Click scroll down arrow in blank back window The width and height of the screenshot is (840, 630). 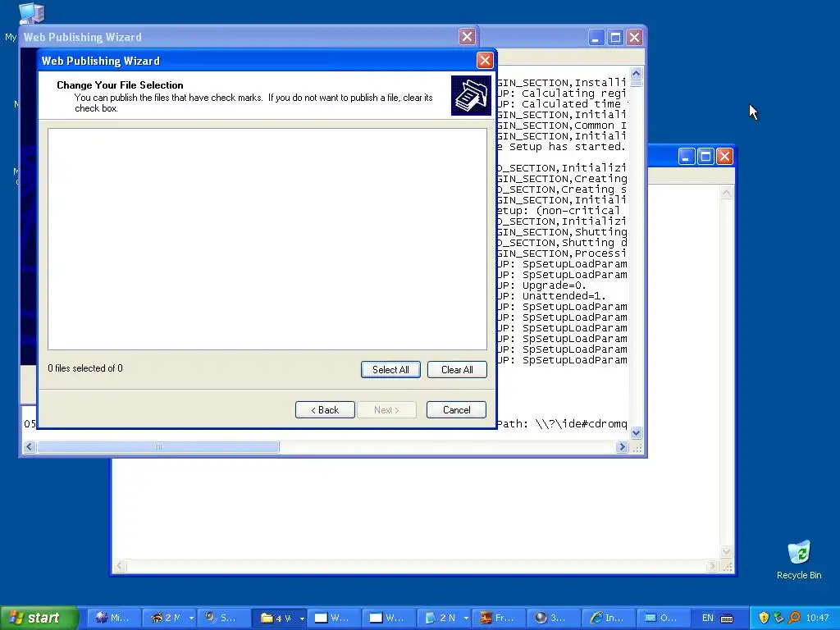pos(727,551)
